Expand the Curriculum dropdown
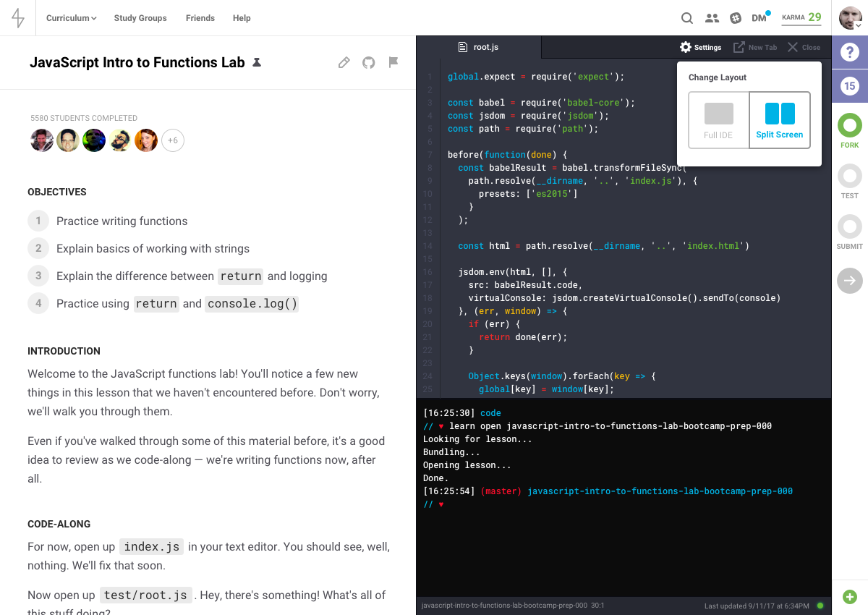Viewport: 868px width, 615px height. click(x=71, y=18)
